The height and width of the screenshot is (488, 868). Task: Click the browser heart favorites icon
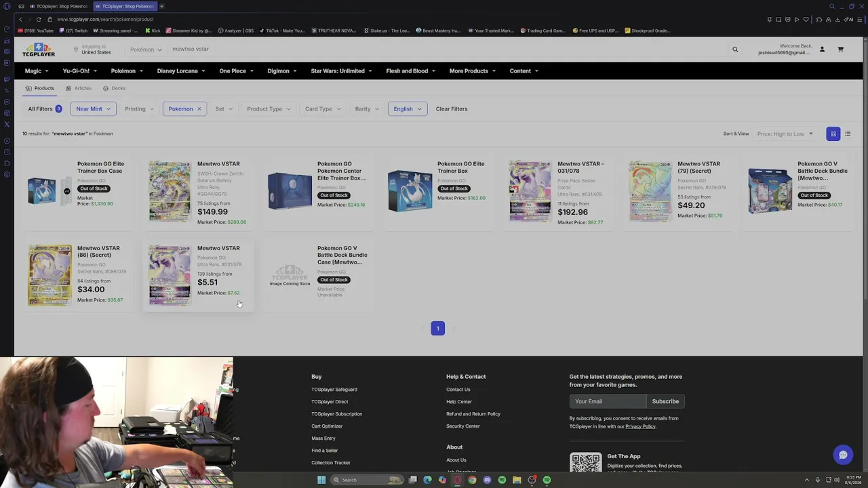[806, 19]
